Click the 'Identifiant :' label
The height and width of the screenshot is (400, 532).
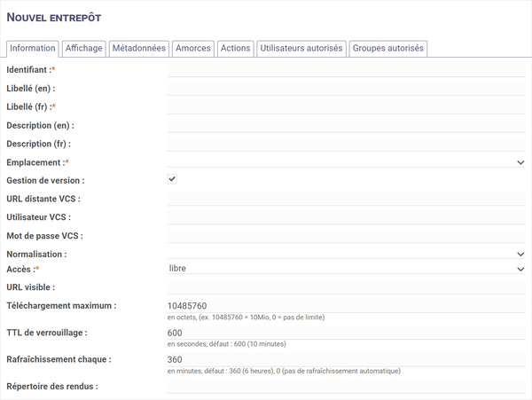[x=31, y=70]
